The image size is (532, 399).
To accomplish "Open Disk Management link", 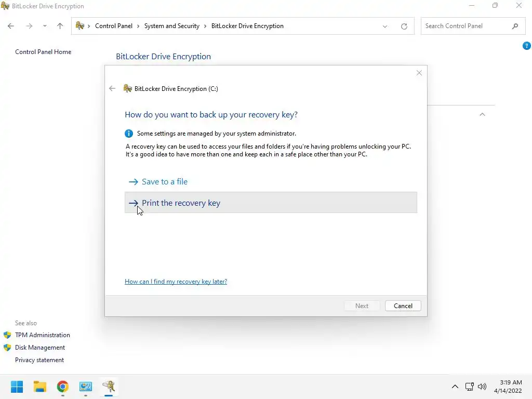I will 40,348.
